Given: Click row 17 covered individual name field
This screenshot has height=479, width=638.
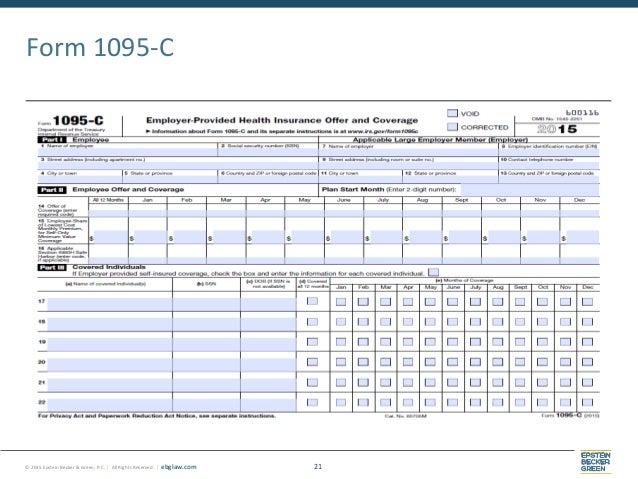Looking at the screenshot, I should pyautogui.click(x=109, y=304).
